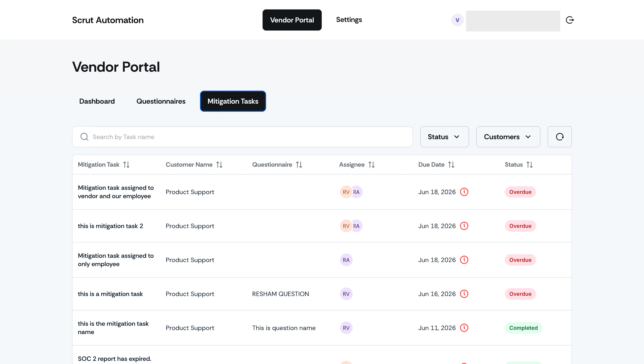The image size is (644, 364).
Task: Focus the Search by Task name field
Action: tap(242, 137)
